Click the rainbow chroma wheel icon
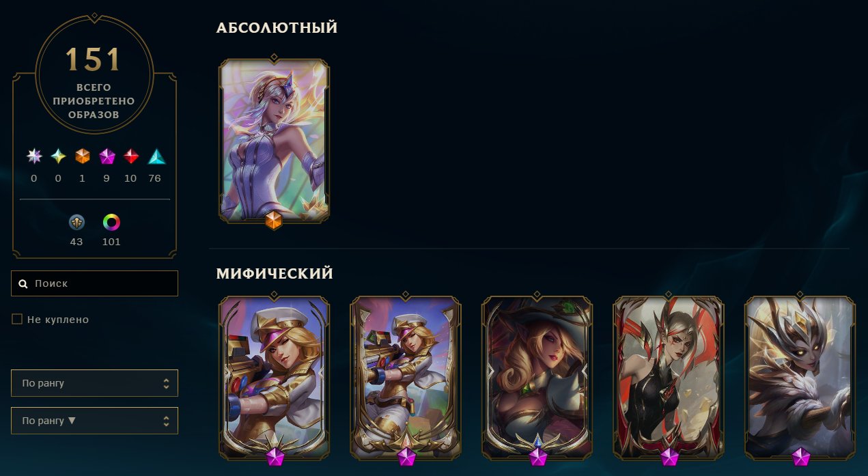This screenshot has height=476, width=868. coord(111,222)
